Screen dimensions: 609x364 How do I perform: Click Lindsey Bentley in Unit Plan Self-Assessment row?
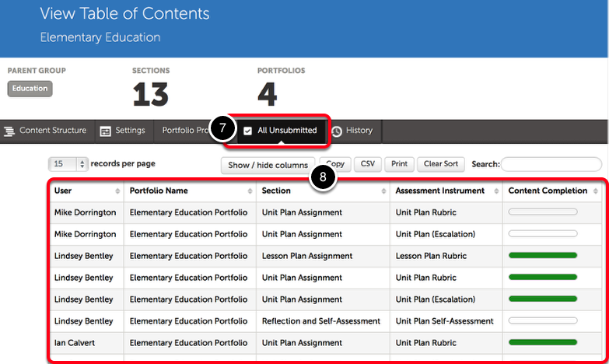click(83, 321)
